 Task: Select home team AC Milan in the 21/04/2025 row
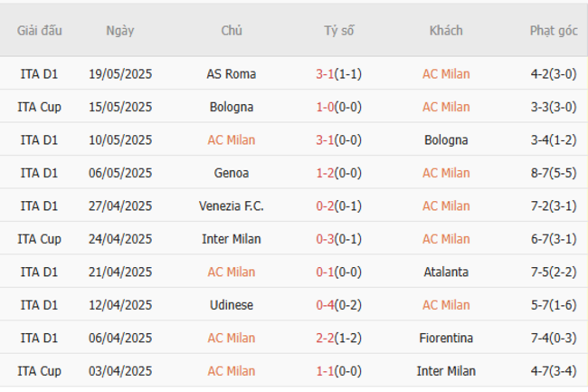(232, 272)
